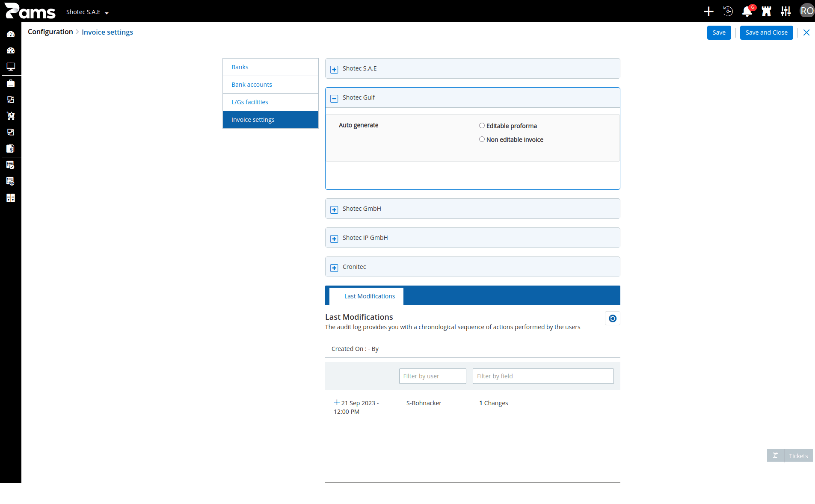This screenshot has width=815, height=504.
Task: Click the S-Bohnacker user name
Action: pyautogui.click(x=424, y=403)
